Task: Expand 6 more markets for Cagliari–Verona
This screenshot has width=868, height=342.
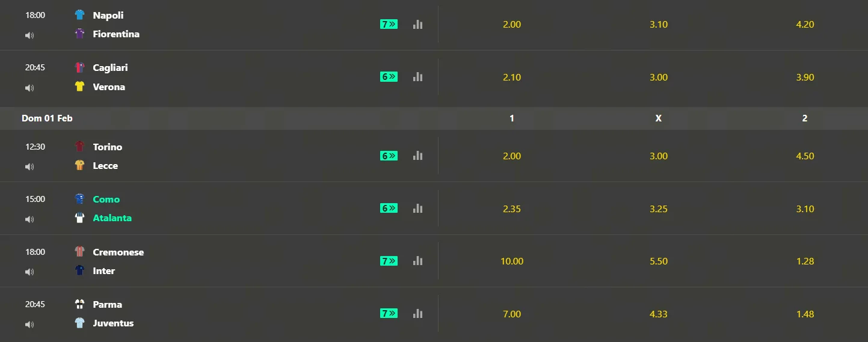Action: point(389,77)
